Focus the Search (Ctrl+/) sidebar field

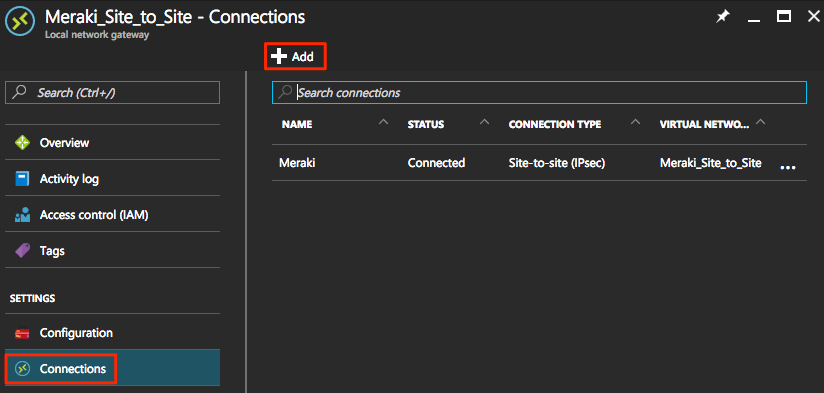pos(112,93)
